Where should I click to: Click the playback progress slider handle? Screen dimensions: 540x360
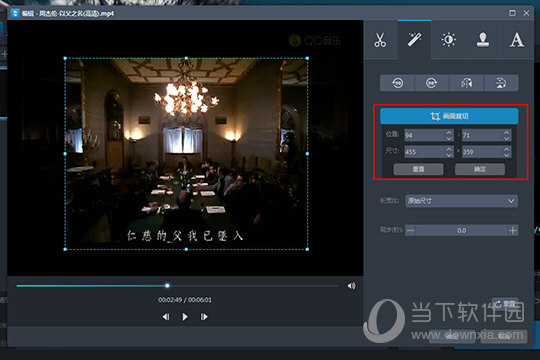[x=167, y=286]
